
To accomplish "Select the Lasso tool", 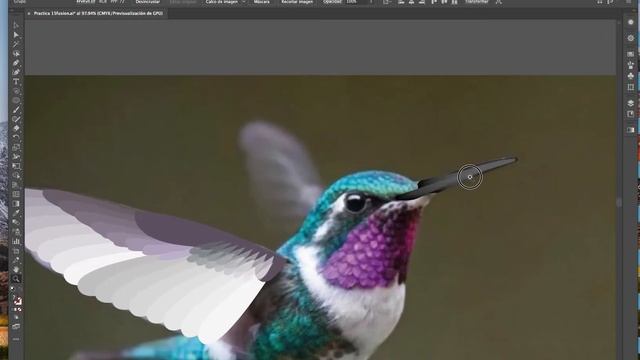I will point(16,54).
